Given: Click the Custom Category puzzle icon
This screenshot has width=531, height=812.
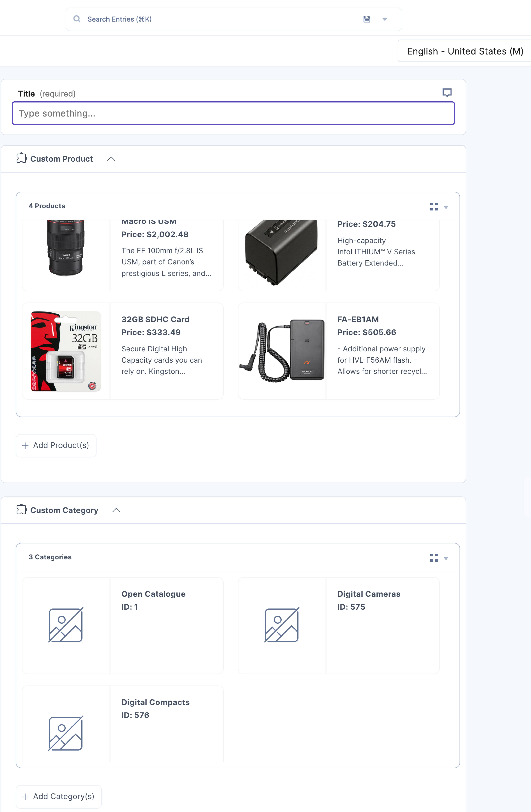Looking at the screenshot, I should tap(21, 509).
